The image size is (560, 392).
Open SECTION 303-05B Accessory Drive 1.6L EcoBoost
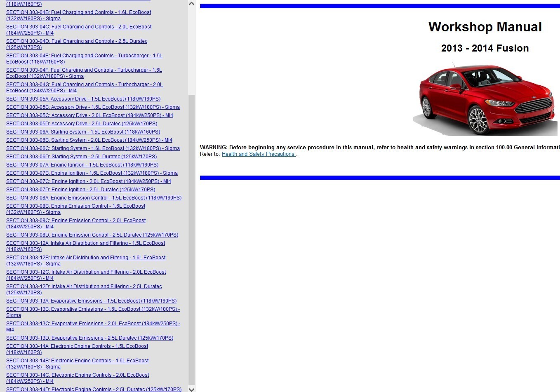[93, 107]
